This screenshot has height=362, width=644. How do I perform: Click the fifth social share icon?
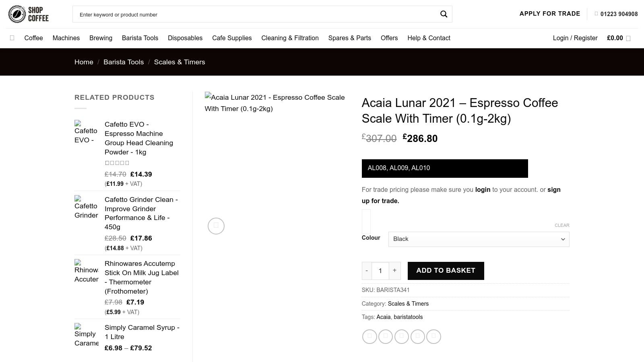click(434, 337)
